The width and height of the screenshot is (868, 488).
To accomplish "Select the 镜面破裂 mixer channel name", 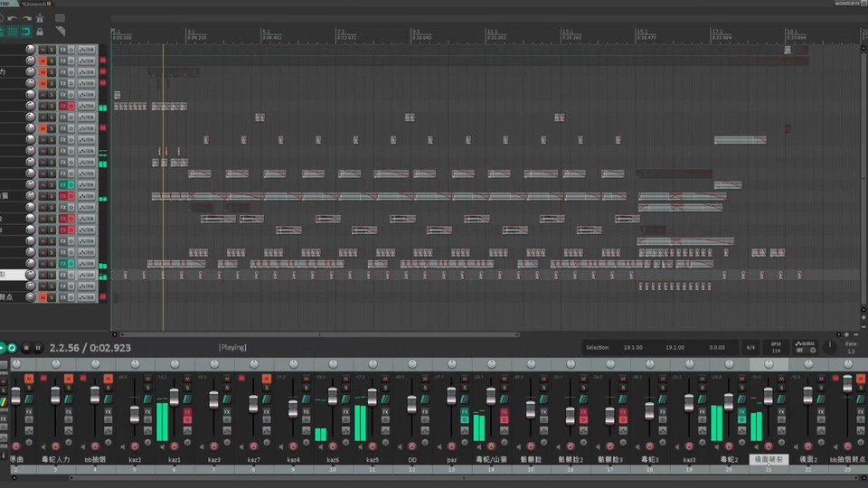I will (x=769, y=459).
